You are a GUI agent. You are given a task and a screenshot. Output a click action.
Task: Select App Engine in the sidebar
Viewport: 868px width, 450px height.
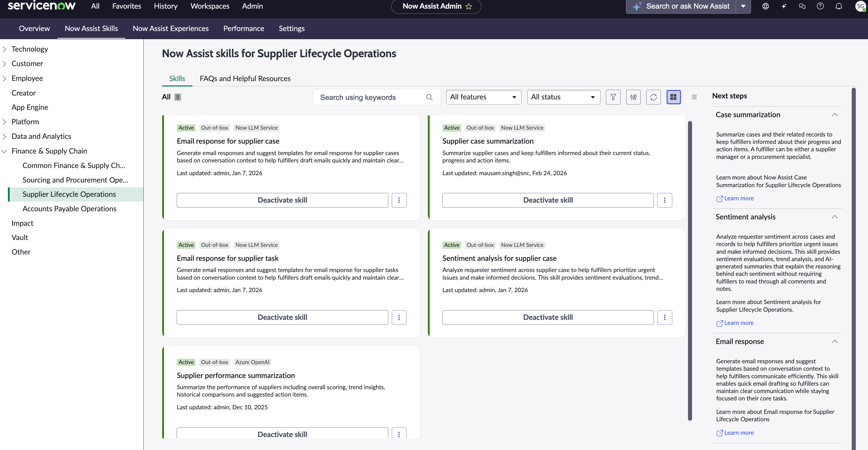point(30,108)
